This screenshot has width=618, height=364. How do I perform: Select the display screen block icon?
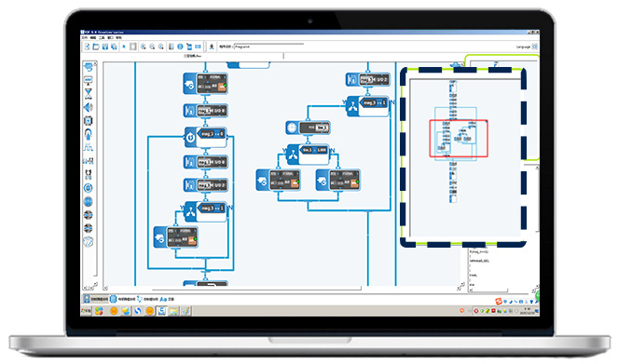(89, 80)
